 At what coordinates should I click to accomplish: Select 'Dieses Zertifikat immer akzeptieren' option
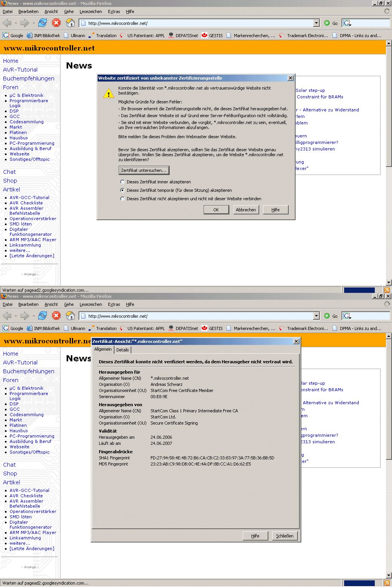pyautogui.click(x=122, y=182)
